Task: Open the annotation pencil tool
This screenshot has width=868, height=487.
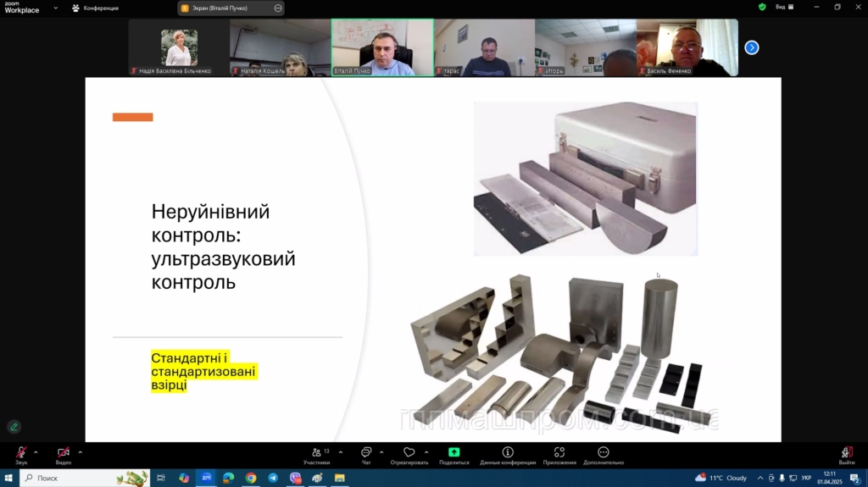Action: click(x=14, y=427)
